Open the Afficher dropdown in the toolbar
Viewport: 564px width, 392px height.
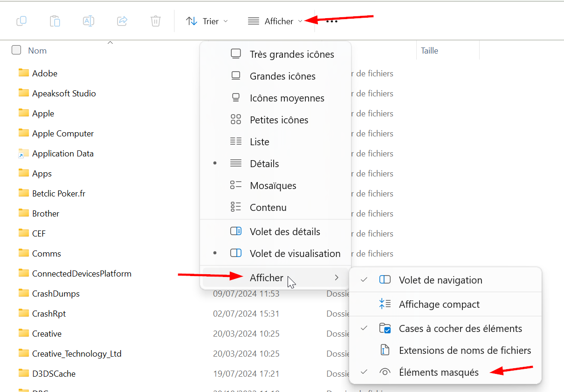tap(275, 21)
